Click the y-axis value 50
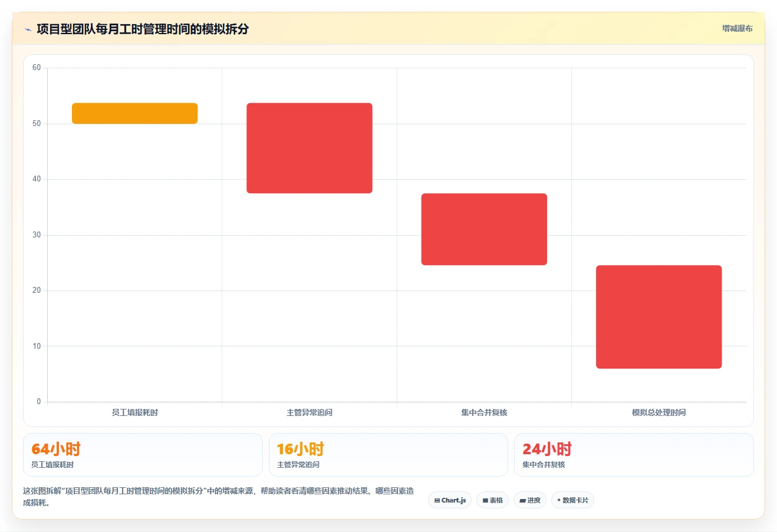 coord(37,124)
